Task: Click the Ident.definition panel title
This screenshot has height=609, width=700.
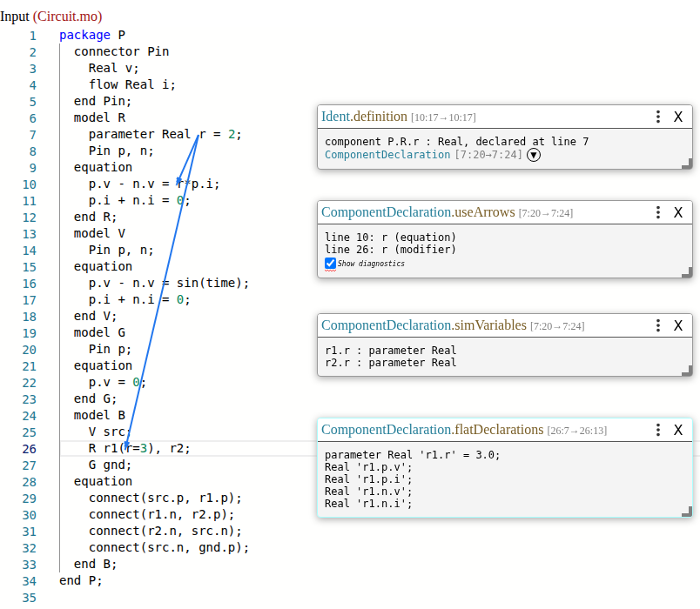Action: (364, 117)
